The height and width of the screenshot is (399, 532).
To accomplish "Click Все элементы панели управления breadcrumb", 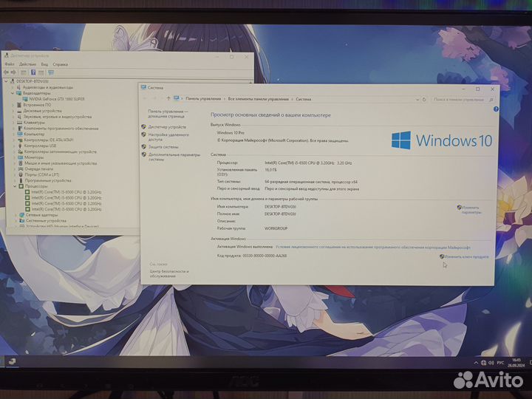I will tap(258, 99).
